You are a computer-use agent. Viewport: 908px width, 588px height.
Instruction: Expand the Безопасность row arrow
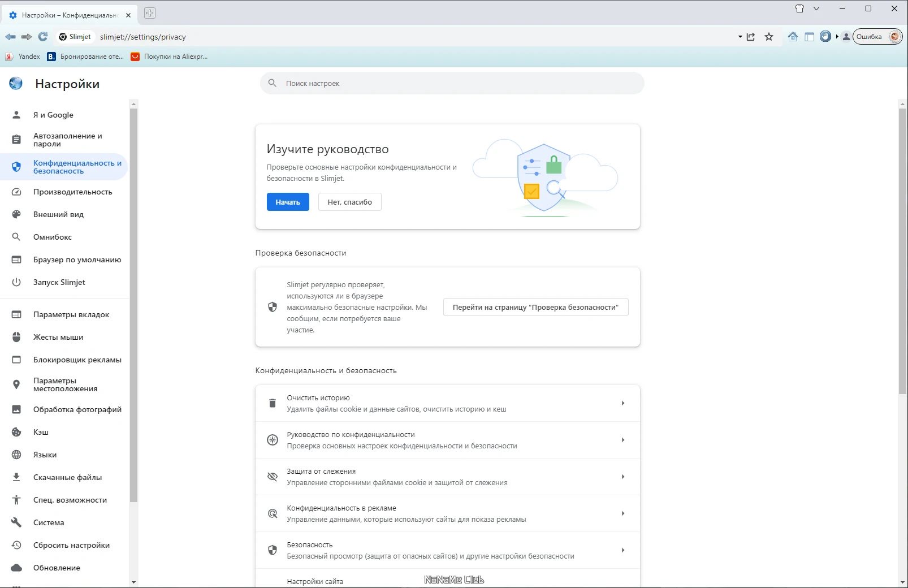[x=623, y=550]
